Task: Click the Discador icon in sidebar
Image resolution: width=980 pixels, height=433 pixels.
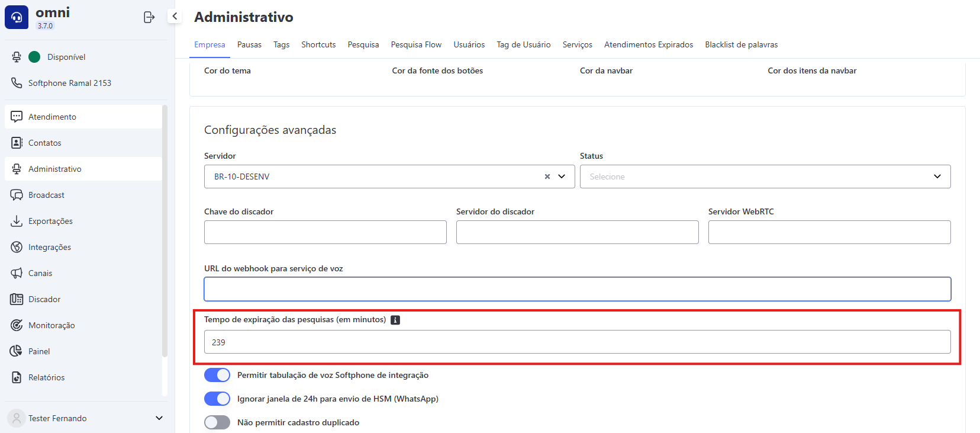Action: [x=17, y=299]
